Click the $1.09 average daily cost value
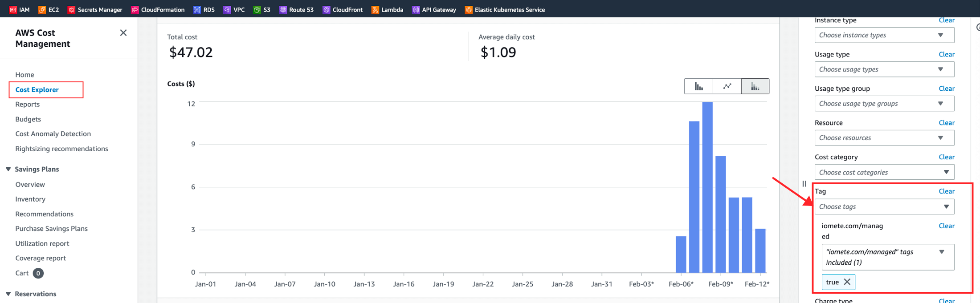Viewport: 980px width, 303px height. (498, 52)
